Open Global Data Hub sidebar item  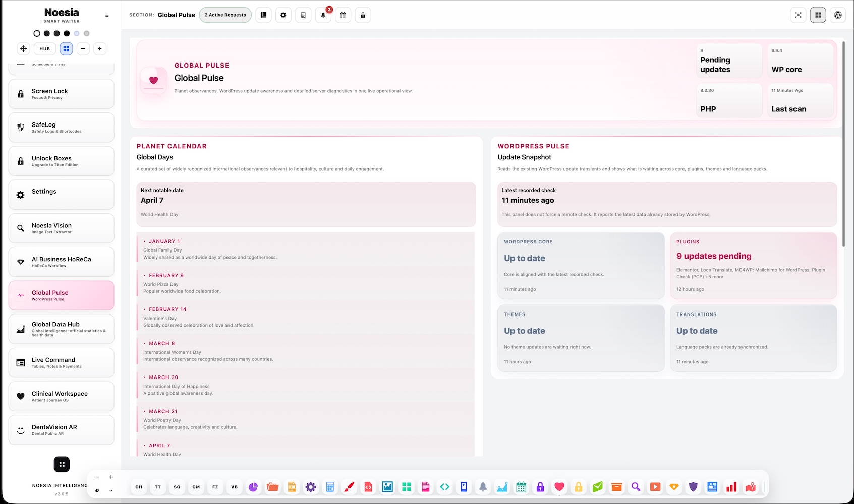[x=62, y=329]
